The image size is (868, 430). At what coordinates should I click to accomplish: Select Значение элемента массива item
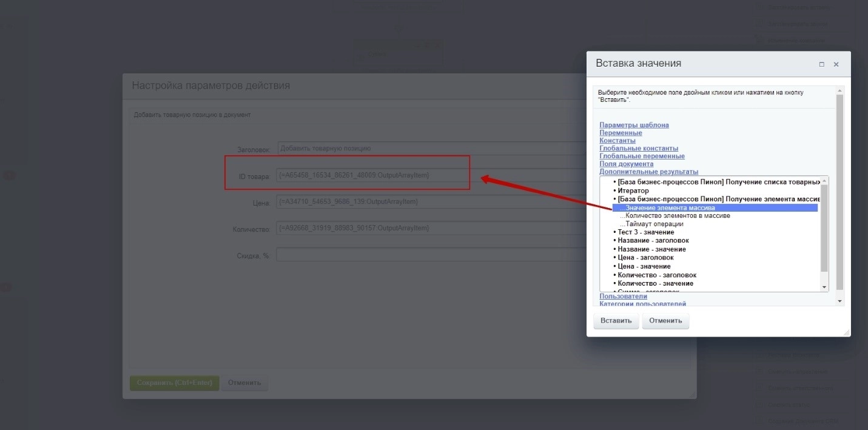670,208
